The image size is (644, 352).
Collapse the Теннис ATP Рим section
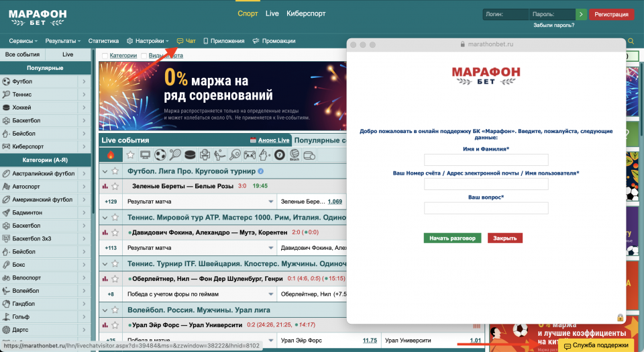point(105,218)
